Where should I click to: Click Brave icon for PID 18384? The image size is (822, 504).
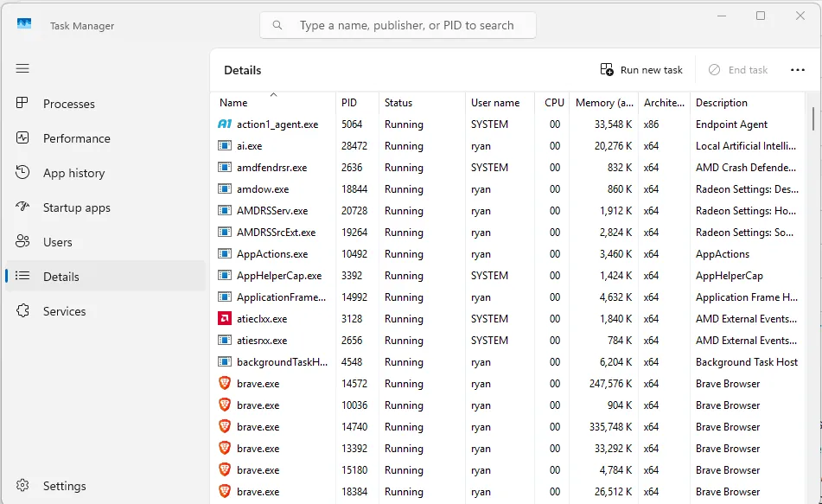click(225, 491)
